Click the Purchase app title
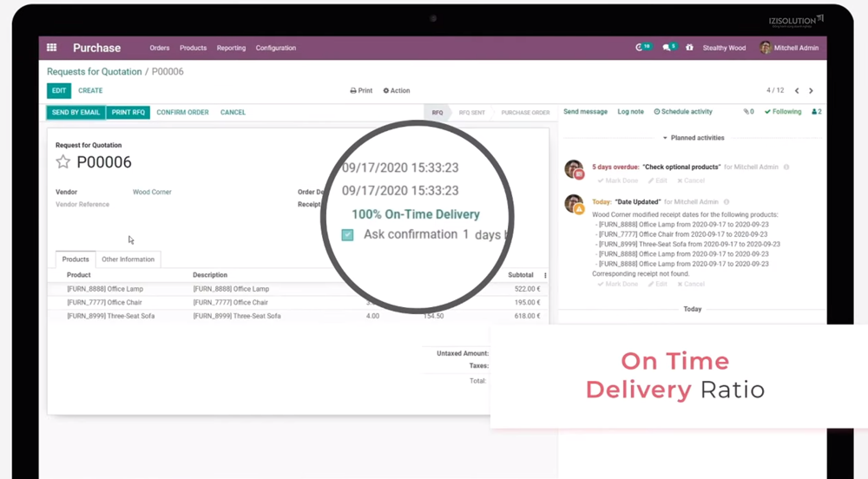 click(97, 48)
